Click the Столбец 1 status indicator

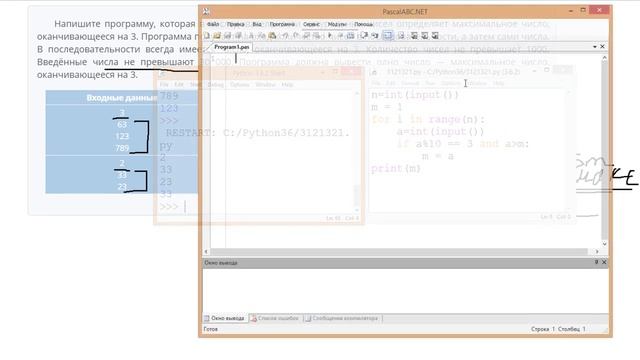572,329
